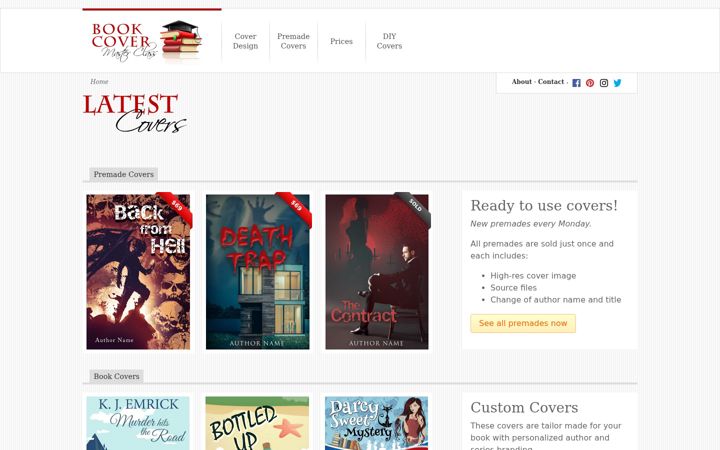Click the Ready to use covers! heading
This screenshot has width=720, height=450.
(x=544, y=206)
